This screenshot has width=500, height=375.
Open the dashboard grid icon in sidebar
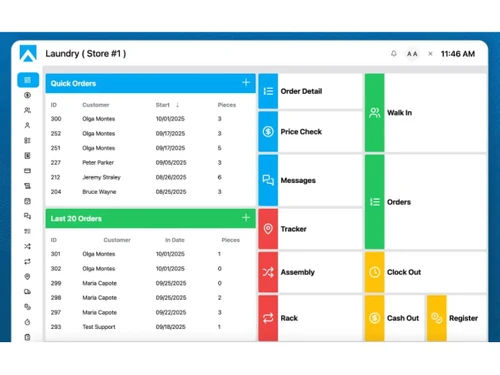click(28, 80)
